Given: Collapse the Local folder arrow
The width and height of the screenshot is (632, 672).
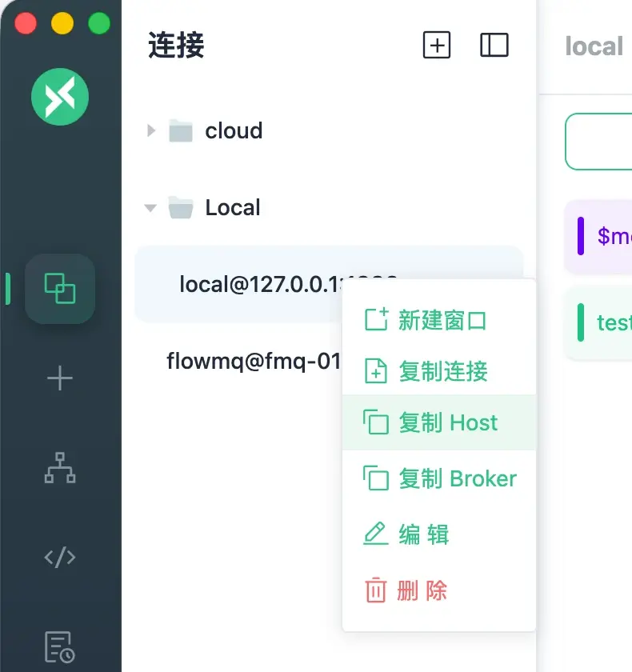Looking at the screenshot, I should 150,208.
